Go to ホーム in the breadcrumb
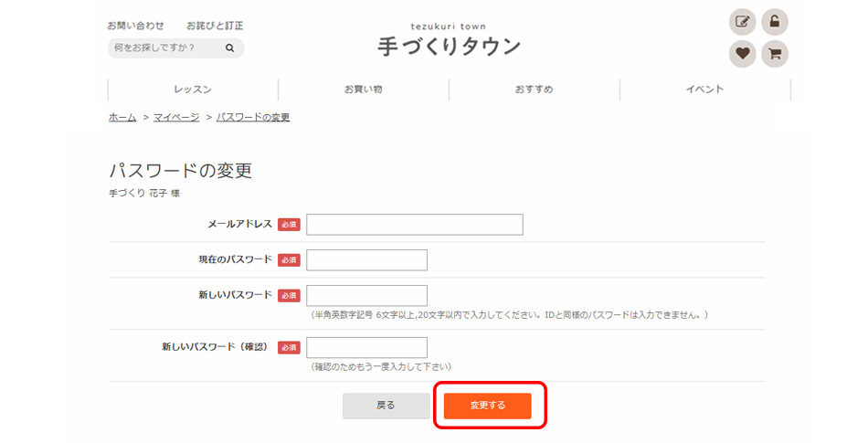Viewport: 868px width, 443px height. pos(122,117)
